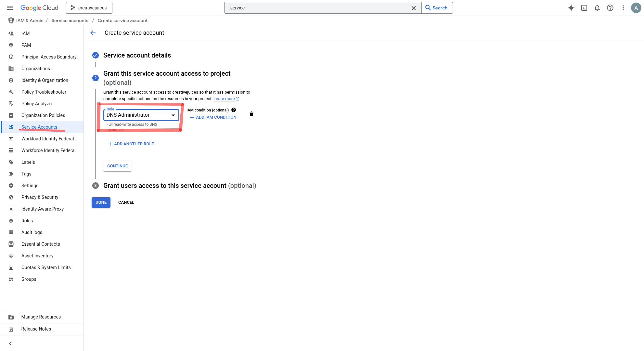This screenshot has width=644, height=351.
Task: Click the ADD ANOTHER ROLE link
Action: pos(131,144)
